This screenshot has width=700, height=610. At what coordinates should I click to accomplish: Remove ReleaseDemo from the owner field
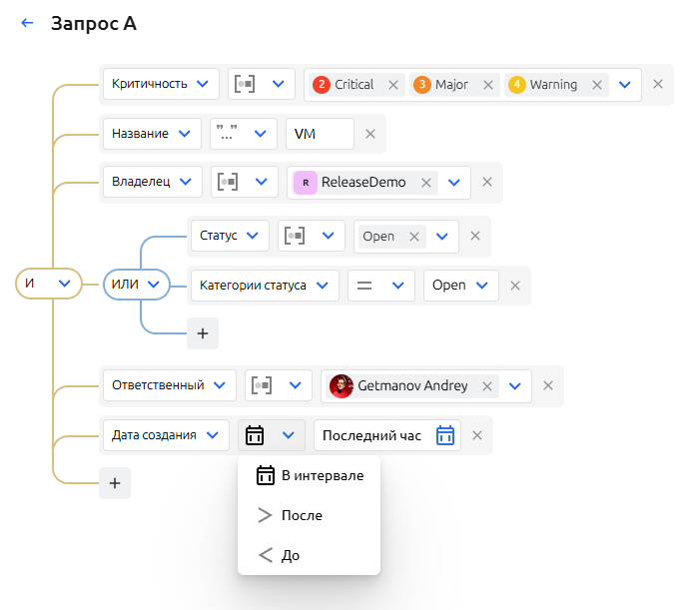coord(426,182)
